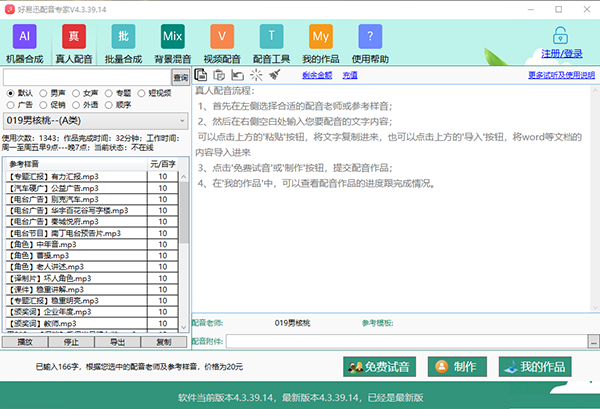
Task: Click the sample list scrollbar down arrow
Action: tap(184, 328)
